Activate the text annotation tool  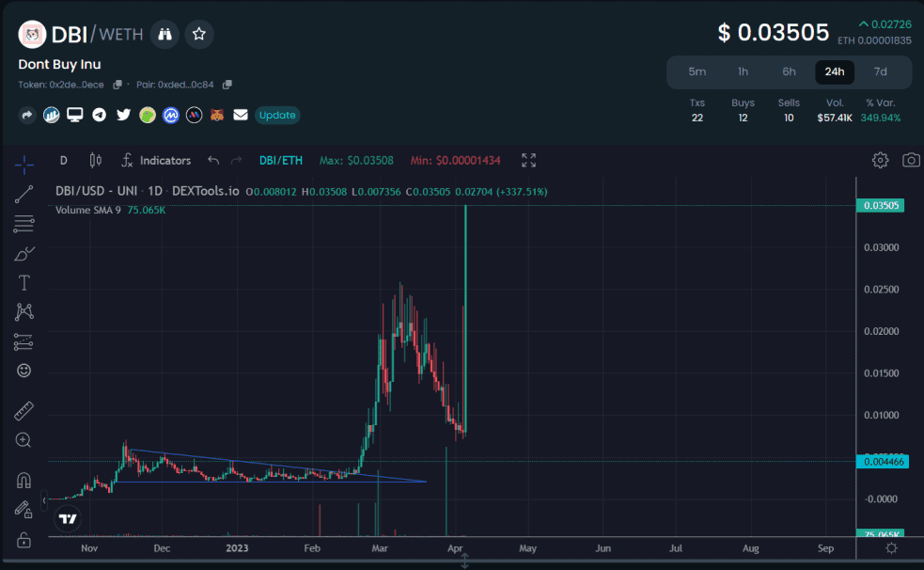point(23,282)
